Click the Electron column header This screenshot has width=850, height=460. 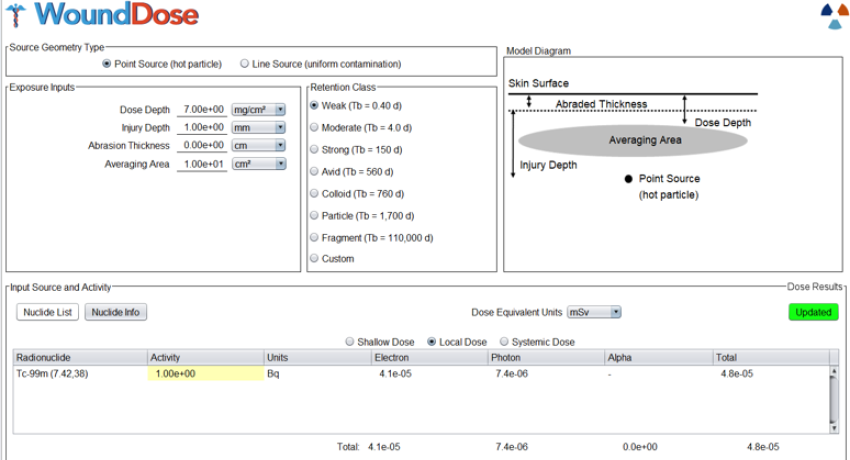tap(430, 357)
